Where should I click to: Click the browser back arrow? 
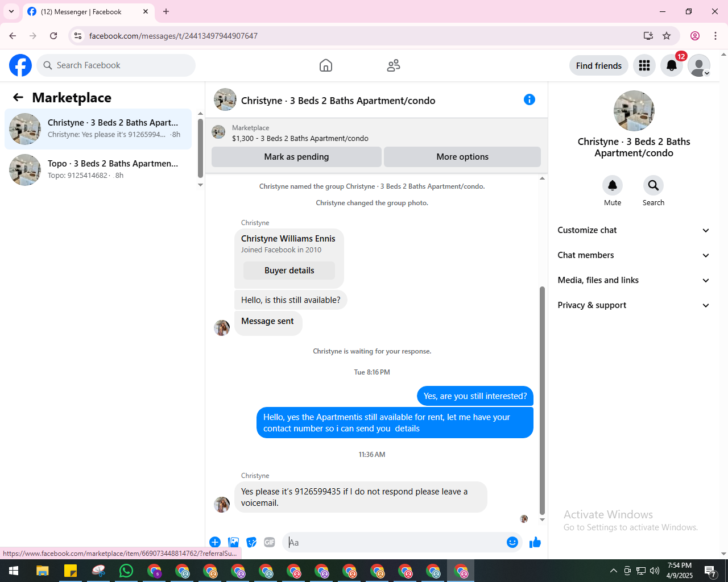coord(13,36)
